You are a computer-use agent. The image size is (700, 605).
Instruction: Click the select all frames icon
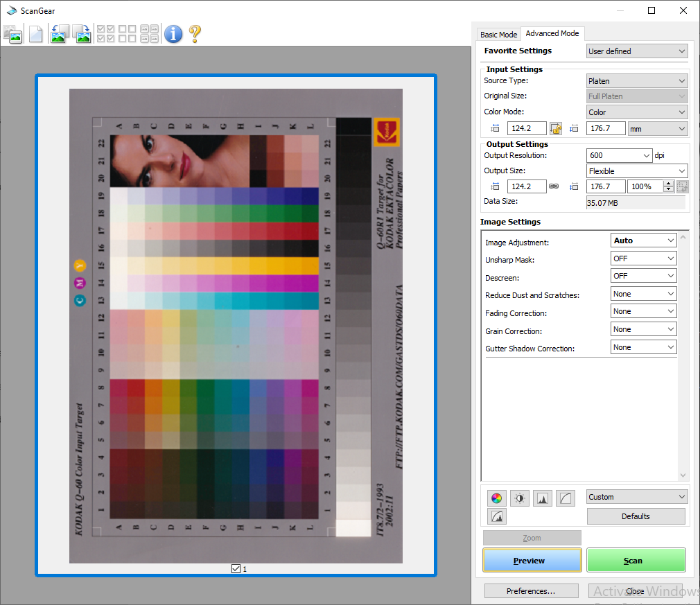[150, 34]
